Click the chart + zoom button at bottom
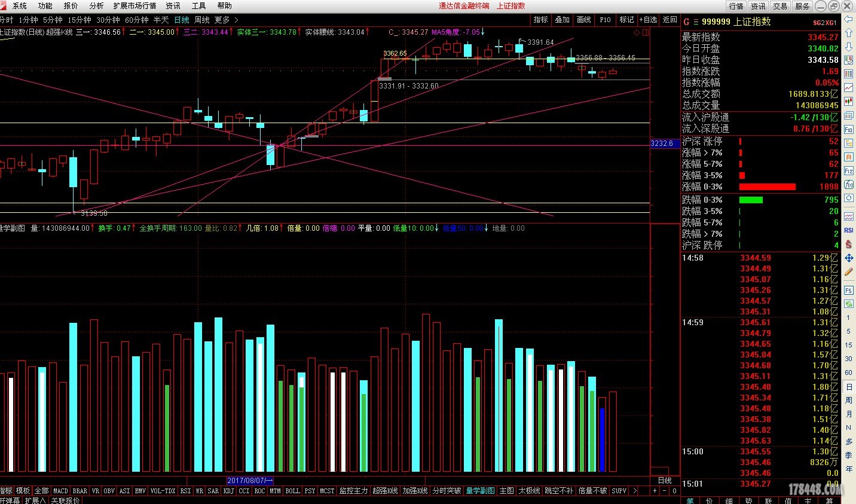 click(655, 491)
